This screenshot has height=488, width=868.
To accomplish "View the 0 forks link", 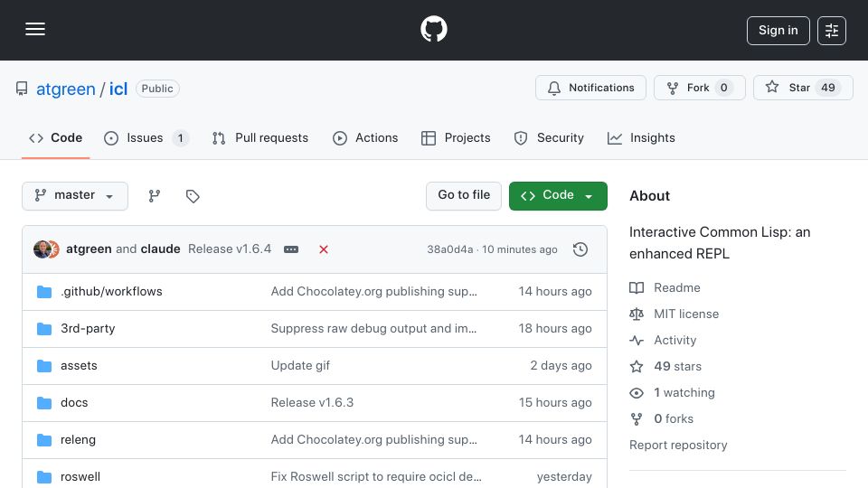I will tap(662, 418).
